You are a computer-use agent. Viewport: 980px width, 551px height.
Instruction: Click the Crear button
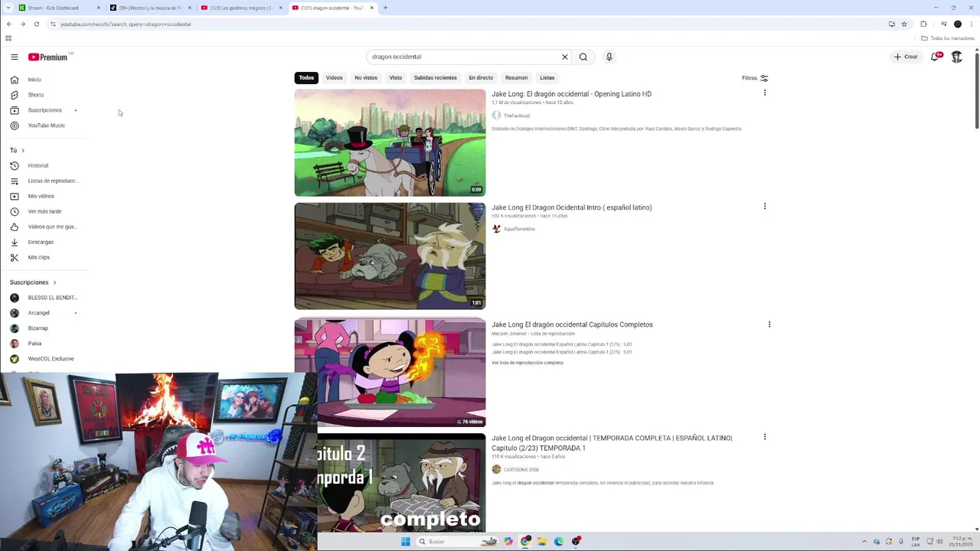click(x=906, y=57)
